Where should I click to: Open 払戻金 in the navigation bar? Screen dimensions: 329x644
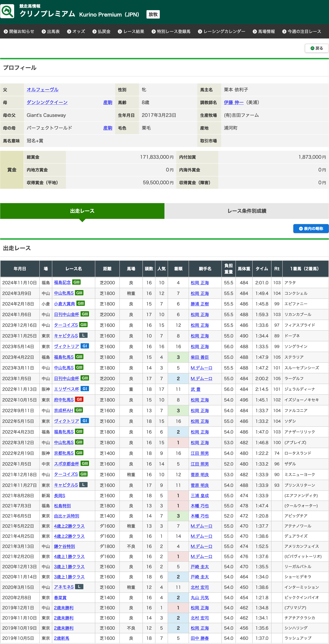(x=101, y=31)
